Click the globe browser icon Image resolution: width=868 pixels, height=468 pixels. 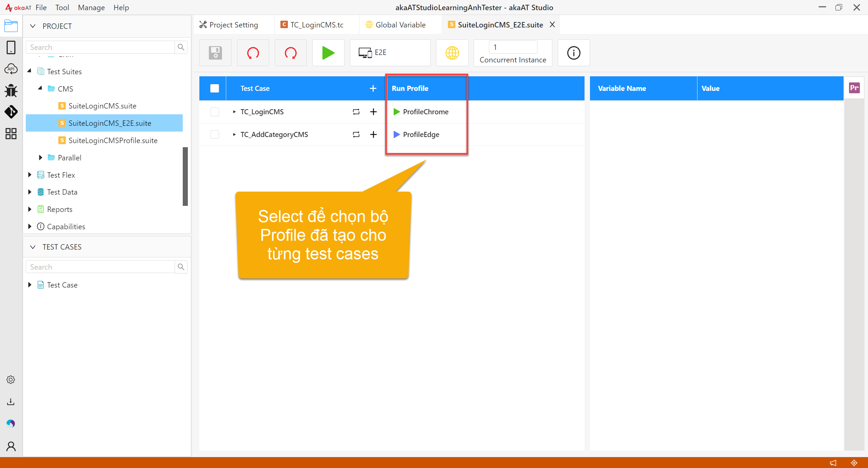[x=452, y=53]
